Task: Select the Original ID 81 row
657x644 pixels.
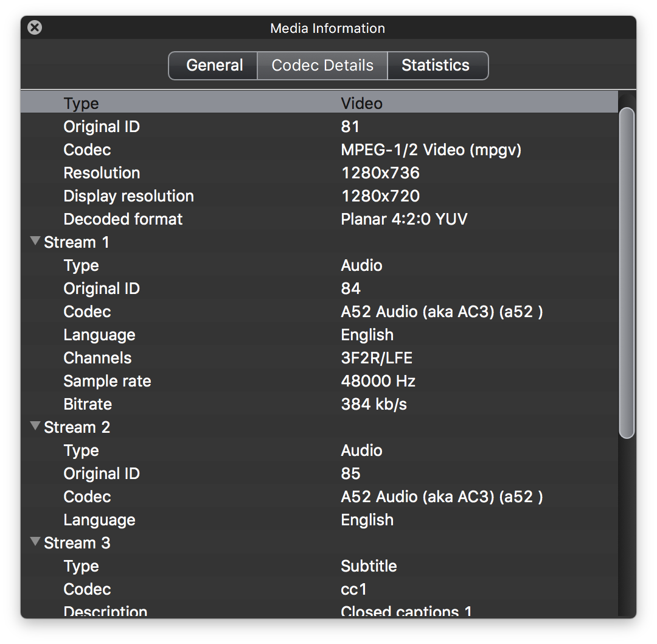Action: click(x=319, y=127)
